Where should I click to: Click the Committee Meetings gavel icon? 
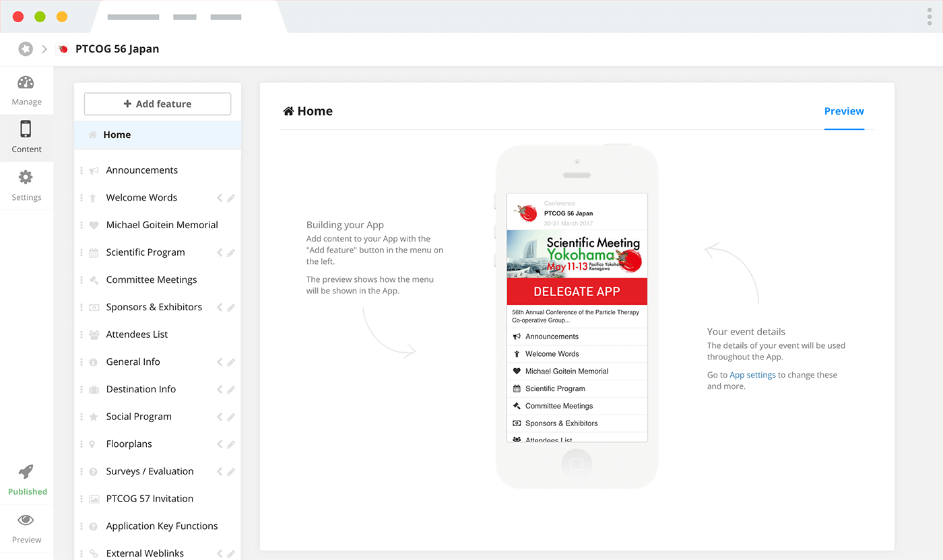click(94, 280)
